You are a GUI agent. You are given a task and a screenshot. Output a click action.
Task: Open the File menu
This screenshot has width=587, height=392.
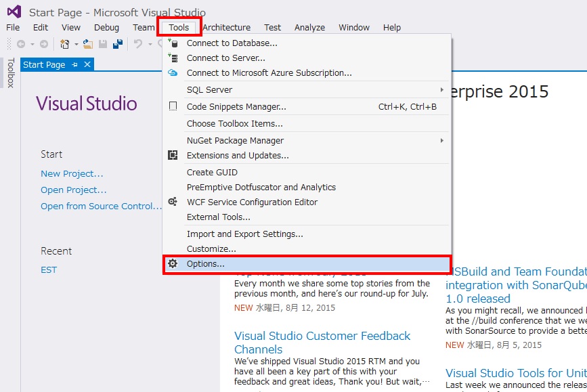pos(13,27)
